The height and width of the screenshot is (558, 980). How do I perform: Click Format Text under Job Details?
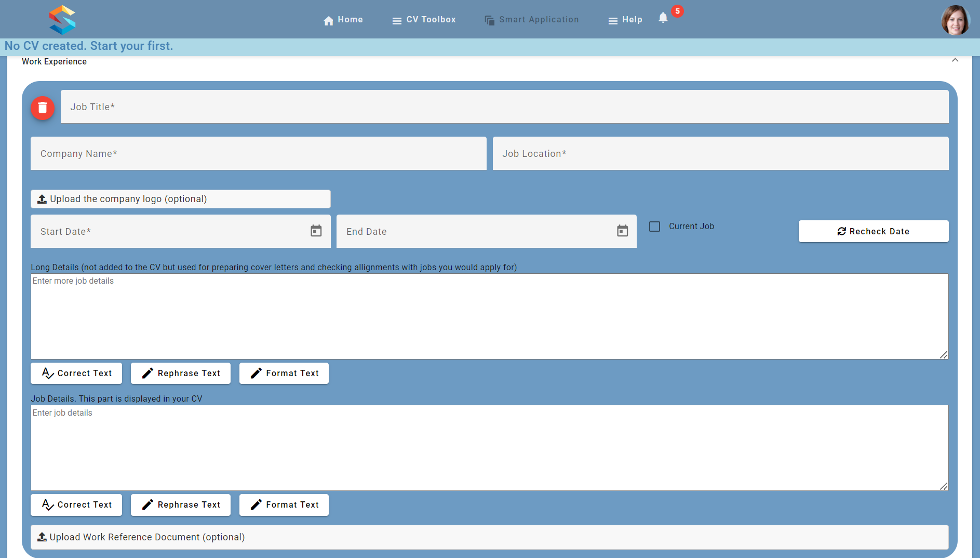[x=284, y=504]
